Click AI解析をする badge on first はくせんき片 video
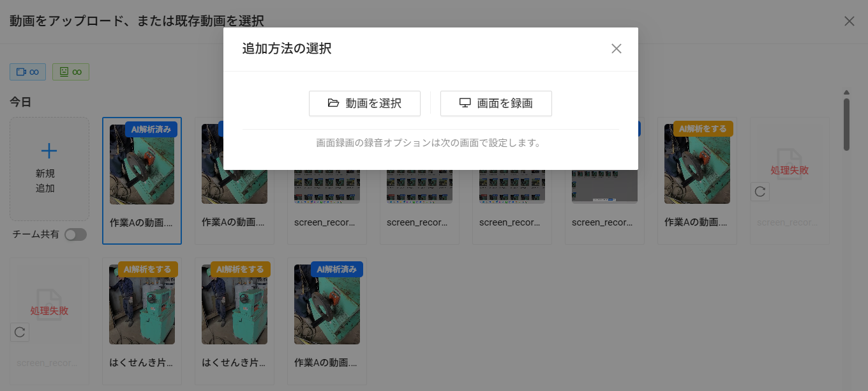The width and height of the screenshot is (868, 391). [x=147, y=269]
